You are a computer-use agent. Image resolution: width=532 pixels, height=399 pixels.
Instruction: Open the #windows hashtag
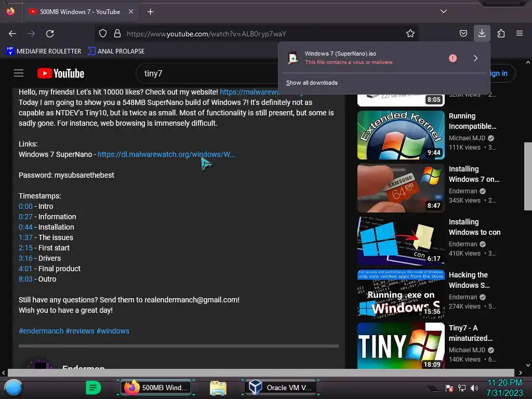tap(113, 331)
